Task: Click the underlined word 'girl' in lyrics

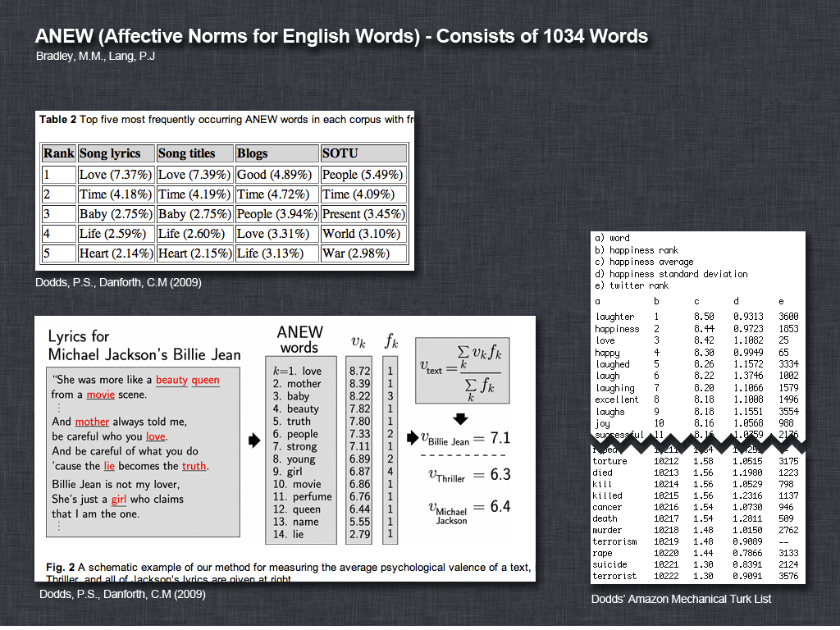Action: click(119, 499)
